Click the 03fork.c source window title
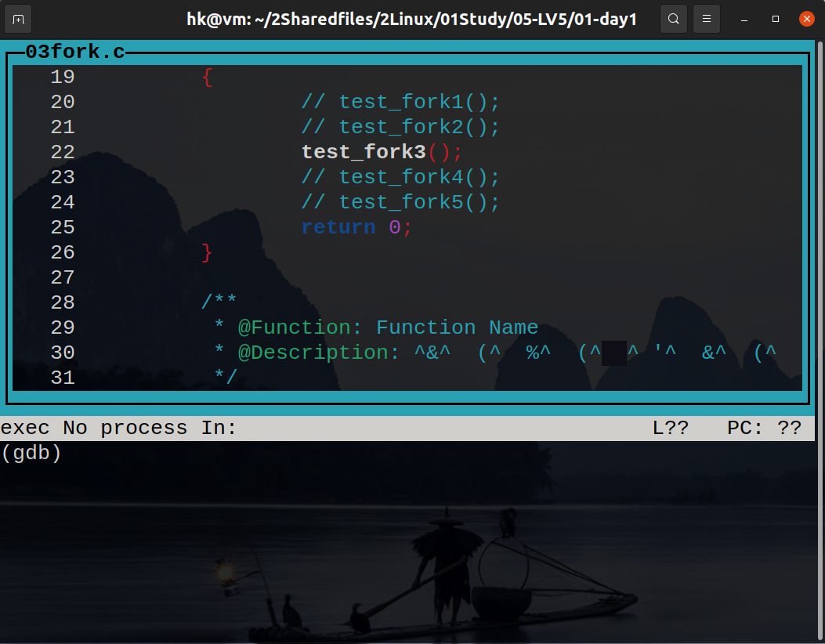The image size is (825, 644). (x=74, y=52)
